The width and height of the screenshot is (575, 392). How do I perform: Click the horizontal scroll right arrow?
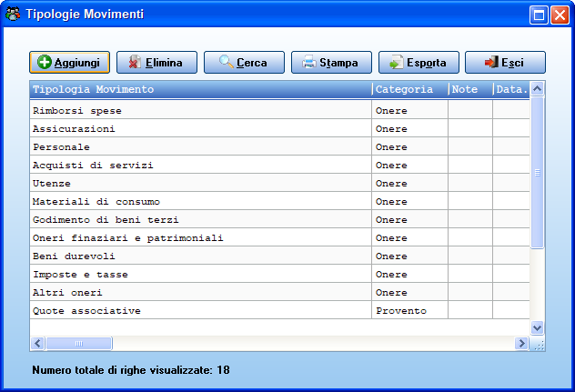[x=521, y=344]
